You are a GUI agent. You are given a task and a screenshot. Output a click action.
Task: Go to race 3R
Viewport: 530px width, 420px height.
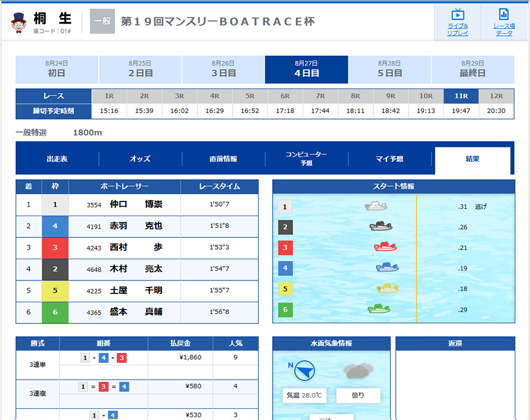point(180,96)
